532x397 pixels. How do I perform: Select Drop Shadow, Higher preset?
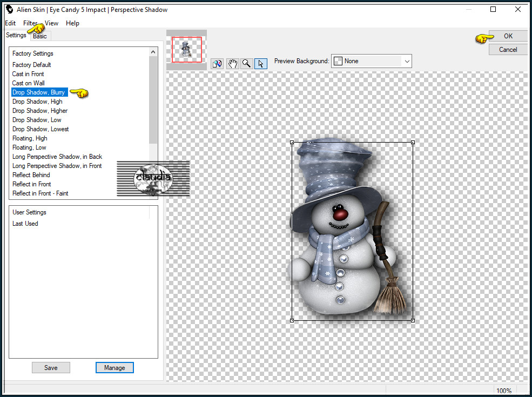(x=40, y=111)
